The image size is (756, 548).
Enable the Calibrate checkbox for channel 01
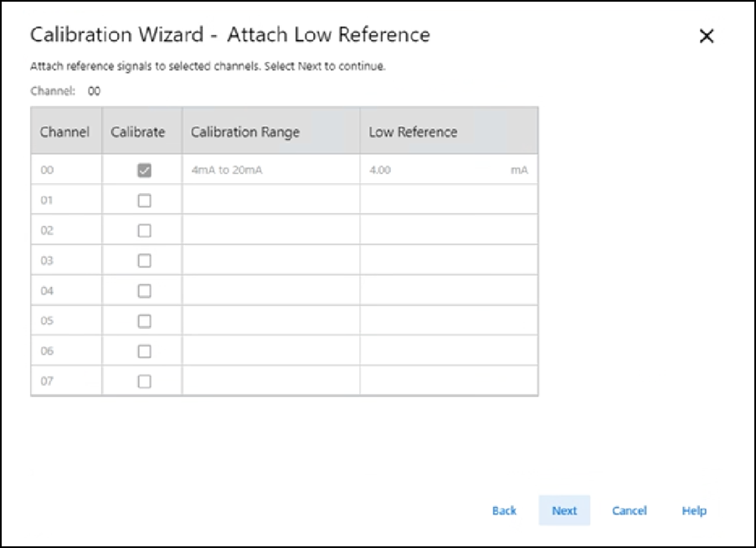tap(144, 201)
